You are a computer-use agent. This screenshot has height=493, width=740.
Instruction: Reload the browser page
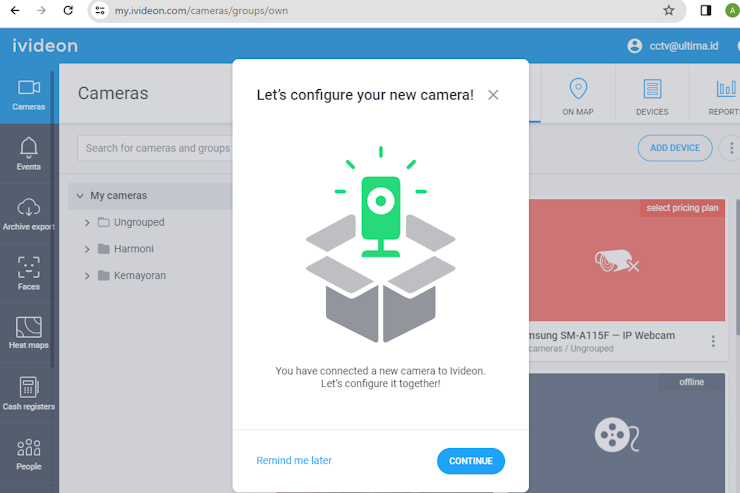tap(68, 10)
